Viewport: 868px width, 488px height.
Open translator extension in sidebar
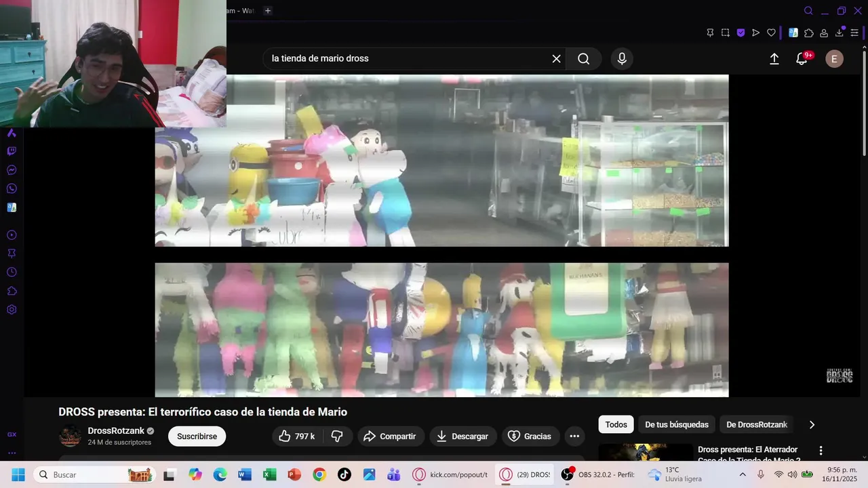[x=12, y=207]
